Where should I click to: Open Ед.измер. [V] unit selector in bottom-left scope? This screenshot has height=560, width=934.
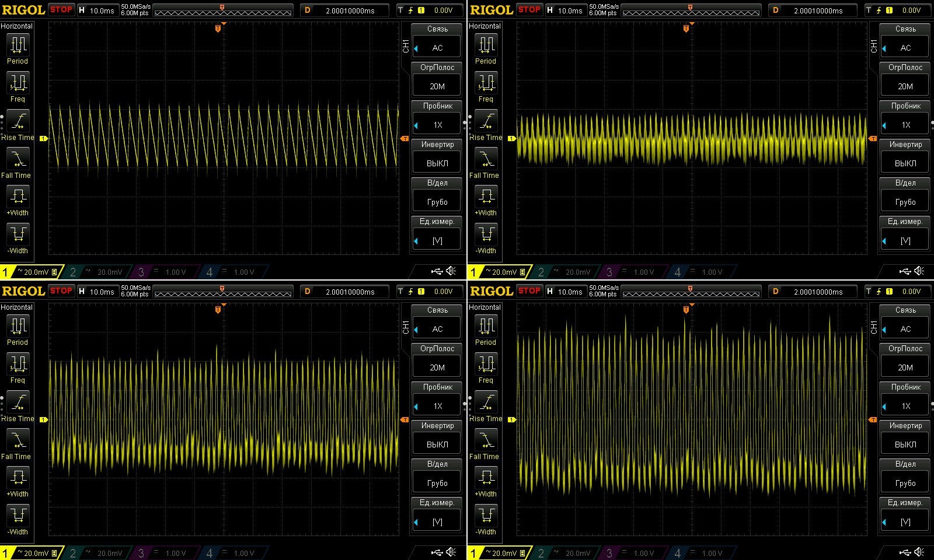tap(437, 522)
